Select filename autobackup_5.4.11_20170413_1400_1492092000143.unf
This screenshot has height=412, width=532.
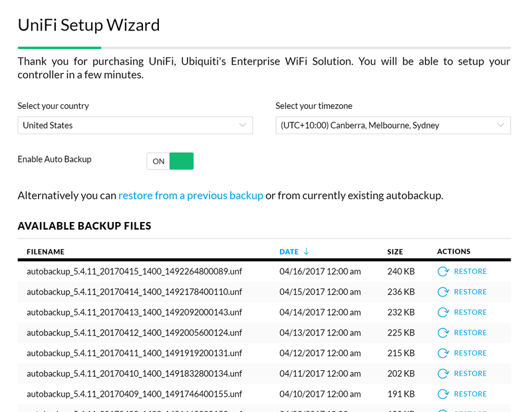coord(134,312)
